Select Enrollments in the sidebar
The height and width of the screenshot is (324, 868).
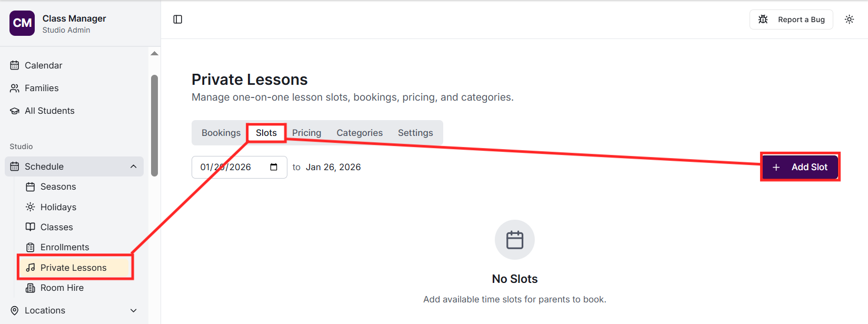coord(64,247)
